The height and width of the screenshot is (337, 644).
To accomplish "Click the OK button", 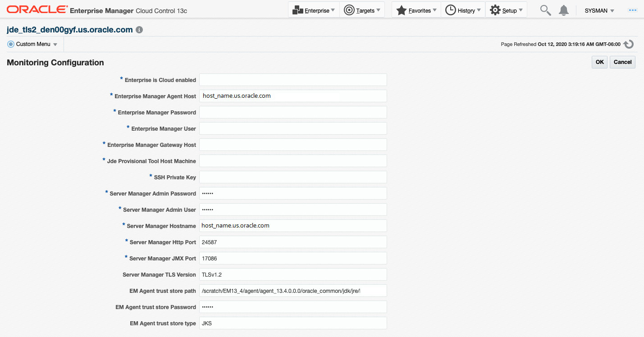I will (599, 62).
